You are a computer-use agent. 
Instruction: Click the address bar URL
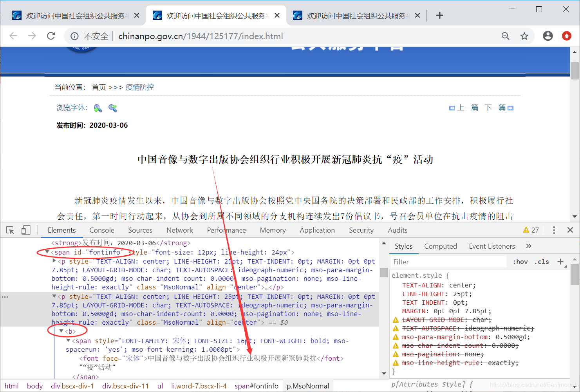point(201,36)
